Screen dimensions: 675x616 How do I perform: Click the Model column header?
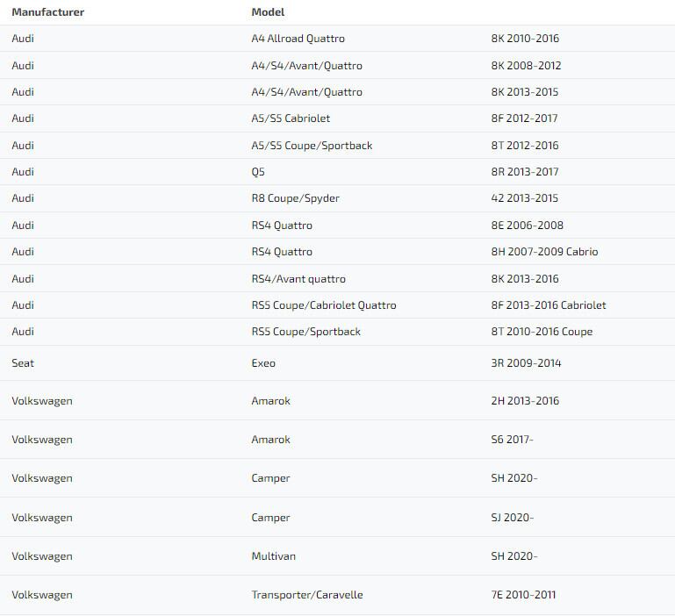tap(268, 12)
